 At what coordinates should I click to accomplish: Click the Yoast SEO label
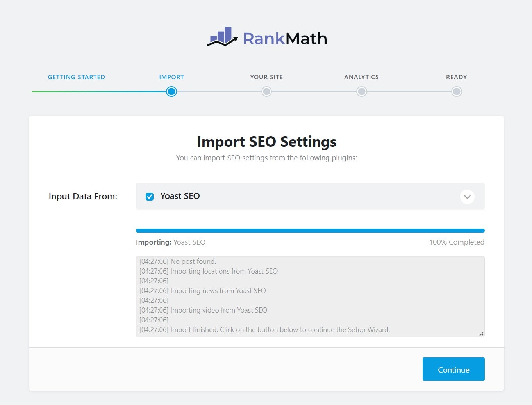pyautogui.click(x=180, y=196)
